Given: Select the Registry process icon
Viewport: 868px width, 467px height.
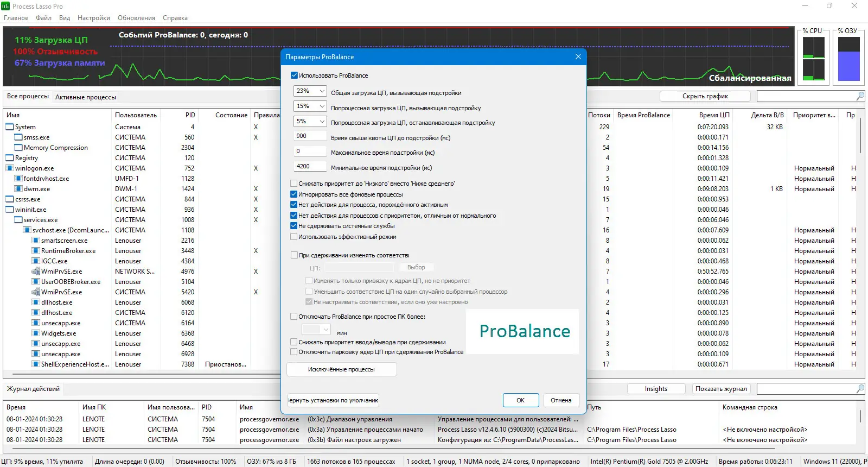Looking at the screenshot, I should (10, 158).
